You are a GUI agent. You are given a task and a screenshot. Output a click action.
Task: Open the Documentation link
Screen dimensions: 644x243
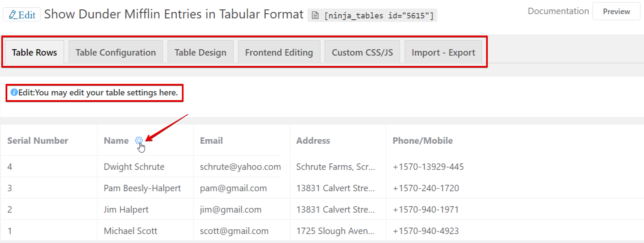pyautogui.click(x=558, y=11)
